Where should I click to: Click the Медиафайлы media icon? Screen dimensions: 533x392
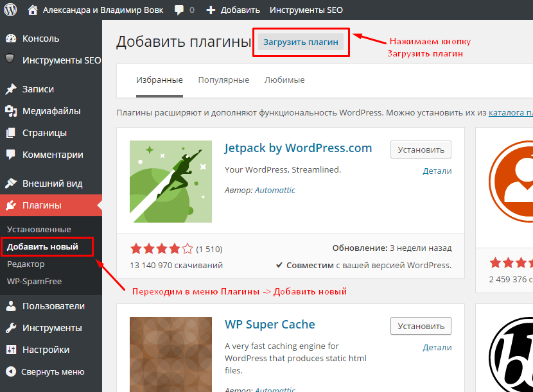(x=11, y=111)
